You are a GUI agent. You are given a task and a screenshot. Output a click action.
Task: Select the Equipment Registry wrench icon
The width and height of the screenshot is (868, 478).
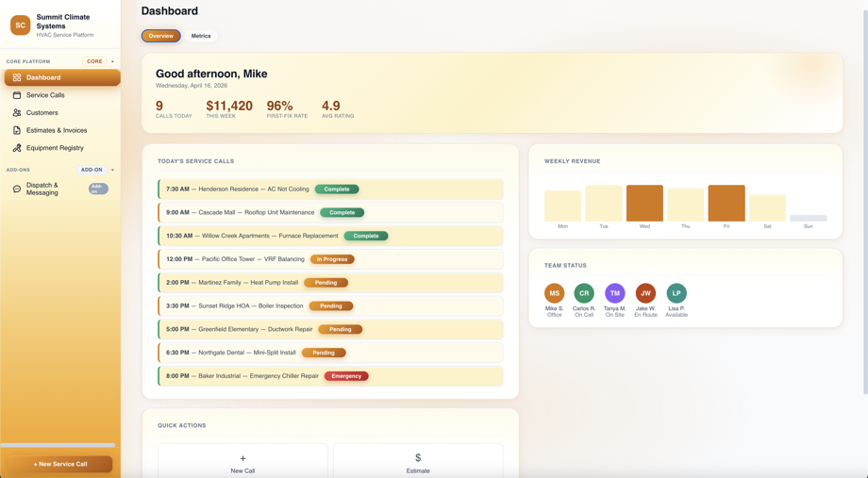tap(17, 148)
